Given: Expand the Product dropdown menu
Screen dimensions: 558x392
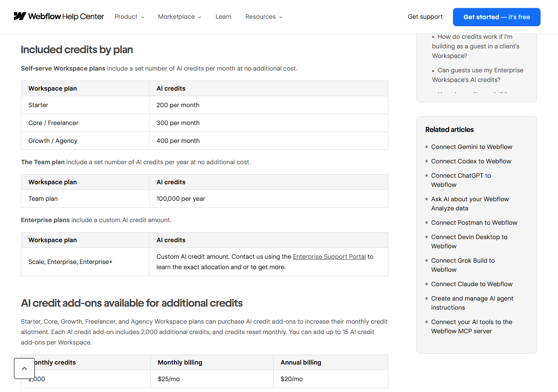Looking at the screenshot, I should (129, 17).
